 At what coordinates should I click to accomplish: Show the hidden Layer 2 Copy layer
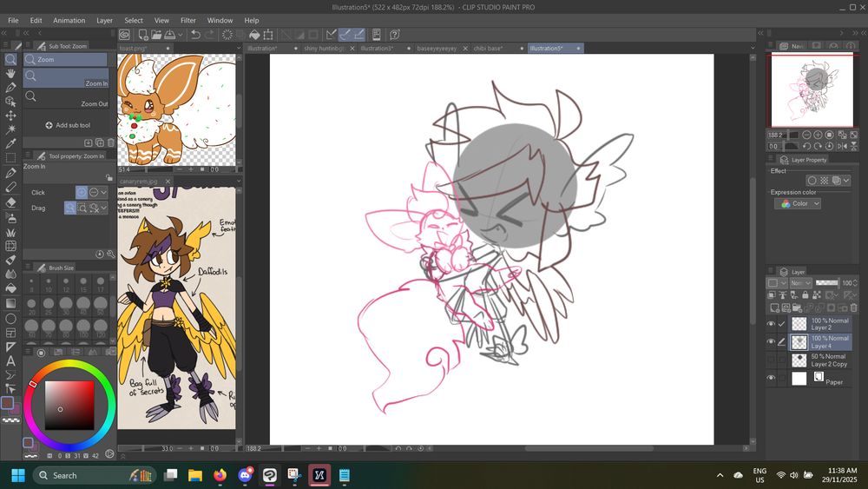(771, 360)
